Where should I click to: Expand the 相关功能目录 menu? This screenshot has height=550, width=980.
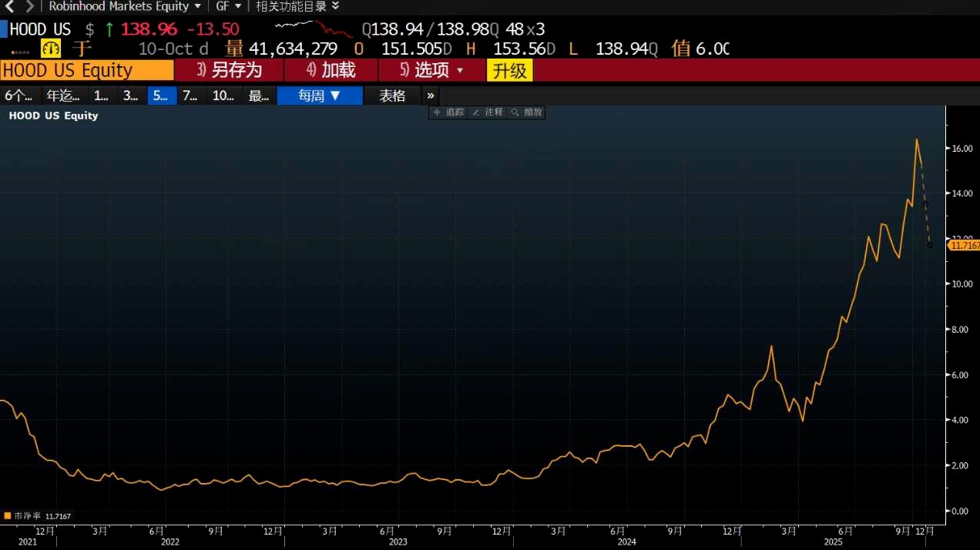tap(297, 6)
